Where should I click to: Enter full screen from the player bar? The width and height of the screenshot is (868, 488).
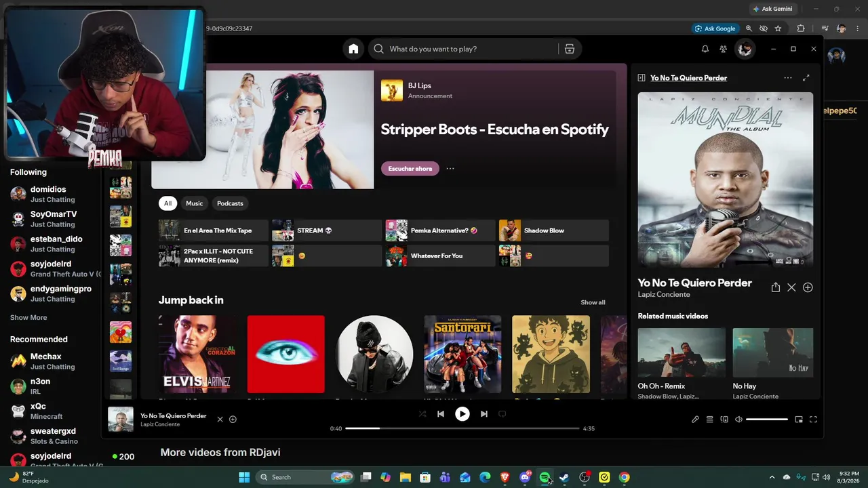[x=814, y=420]
